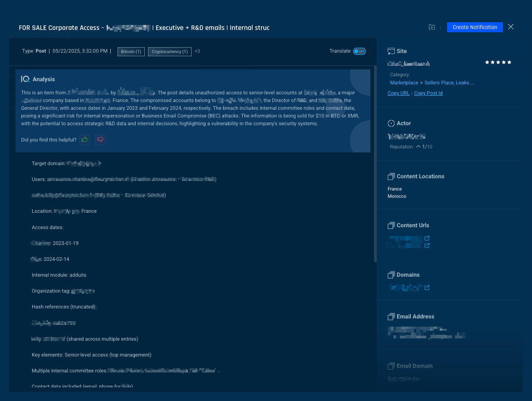
Task: Click the Copy URL link
Action: pos(398,93)
